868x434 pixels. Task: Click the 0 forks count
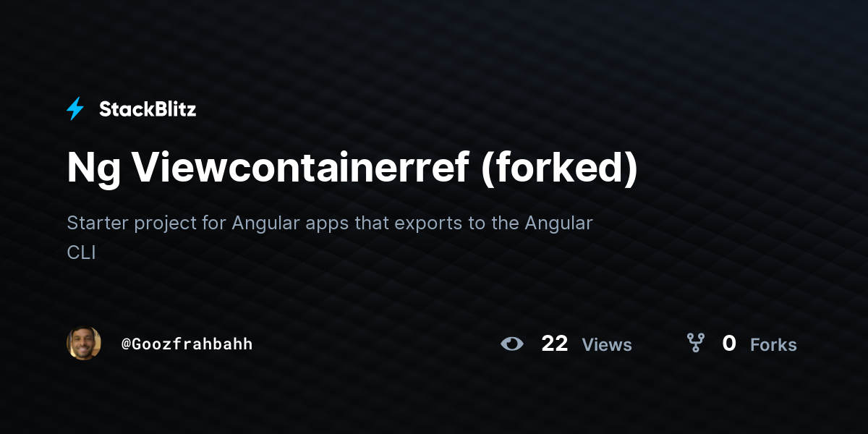point(729,344)
